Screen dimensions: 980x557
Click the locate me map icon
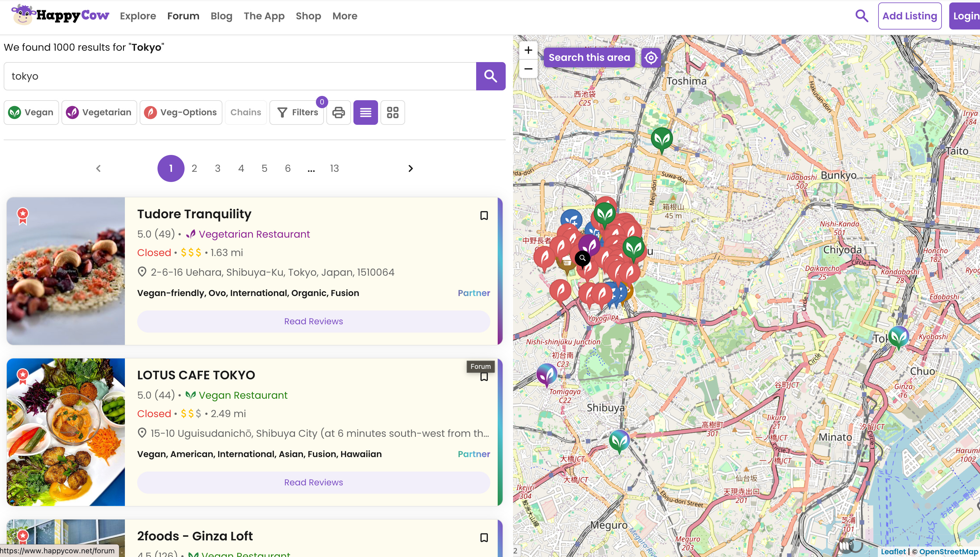[x=651, y=58]
